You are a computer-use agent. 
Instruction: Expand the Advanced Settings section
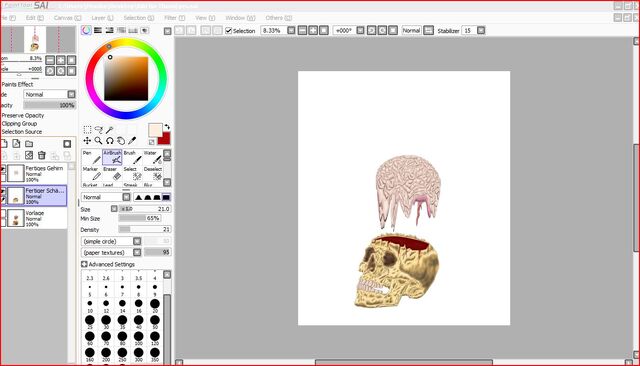tap(84, 264)
